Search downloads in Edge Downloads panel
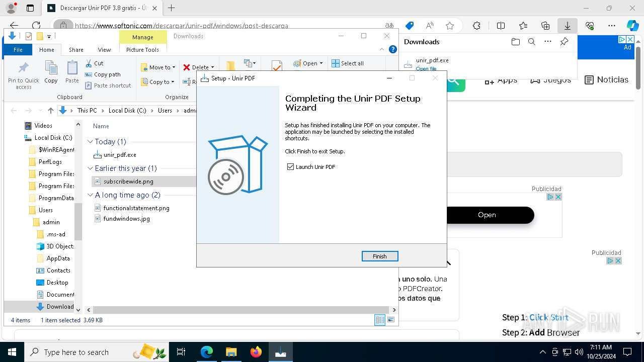This screenshot has height=362, width=644. (x=531, y=42)
